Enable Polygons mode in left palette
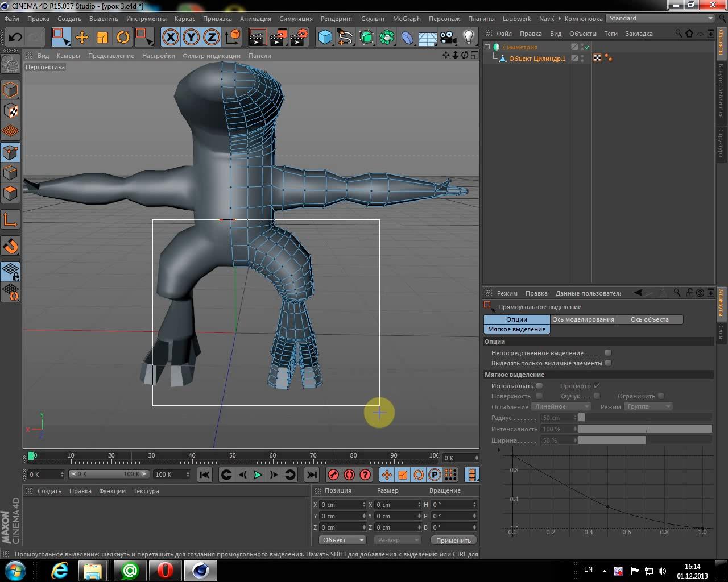Screen dimensions: 728x582 click(10, 193)
